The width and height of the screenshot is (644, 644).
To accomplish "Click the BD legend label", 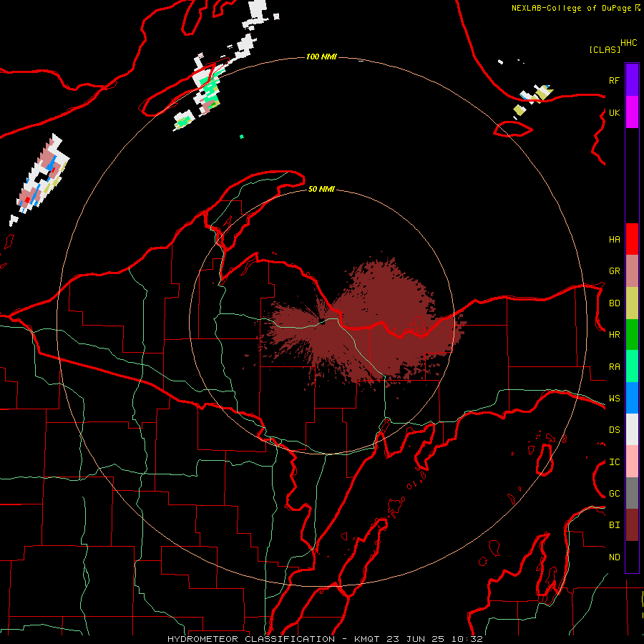I will pos(614,303).
